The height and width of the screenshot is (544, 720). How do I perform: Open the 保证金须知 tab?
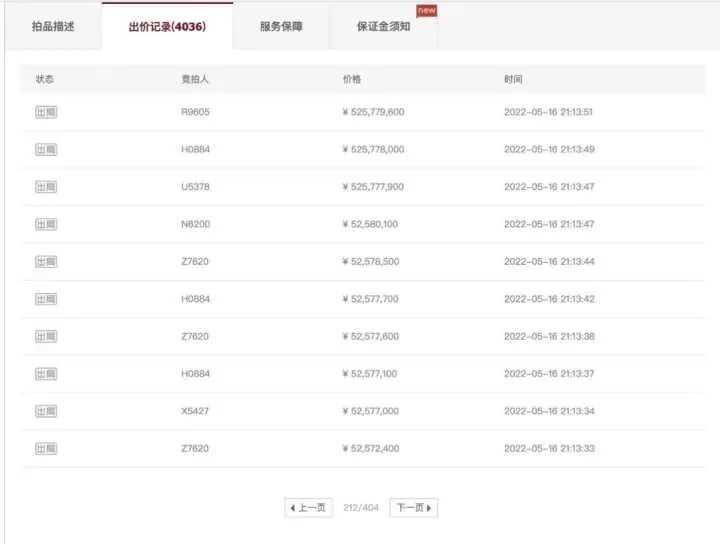(383, 27)
